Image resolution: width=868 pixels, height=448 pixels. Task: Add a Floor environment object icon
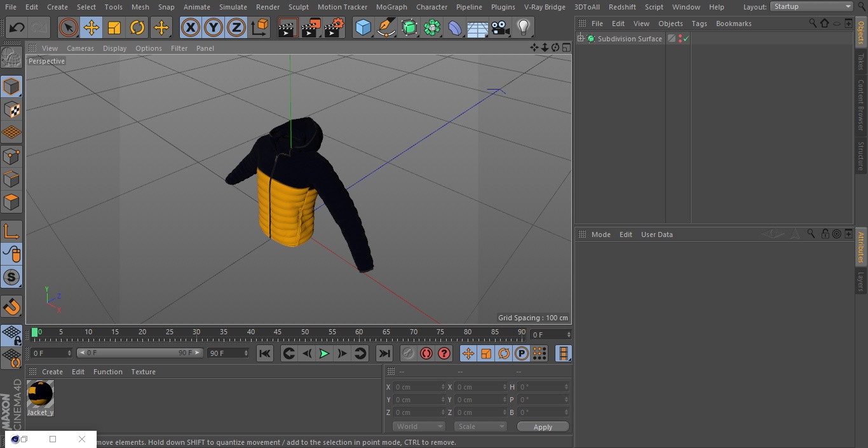[478, 28]
